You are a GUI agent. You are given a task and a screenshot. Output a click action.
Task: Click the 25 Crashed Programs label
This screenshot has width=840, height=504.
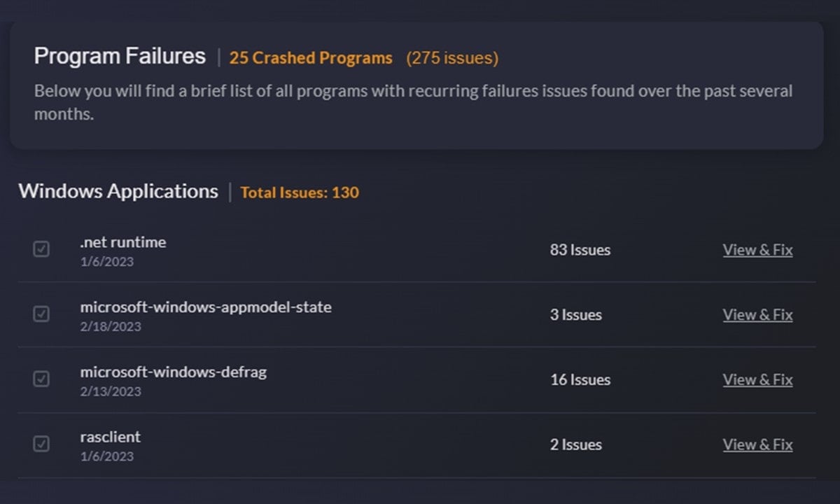tap(311, 58)
